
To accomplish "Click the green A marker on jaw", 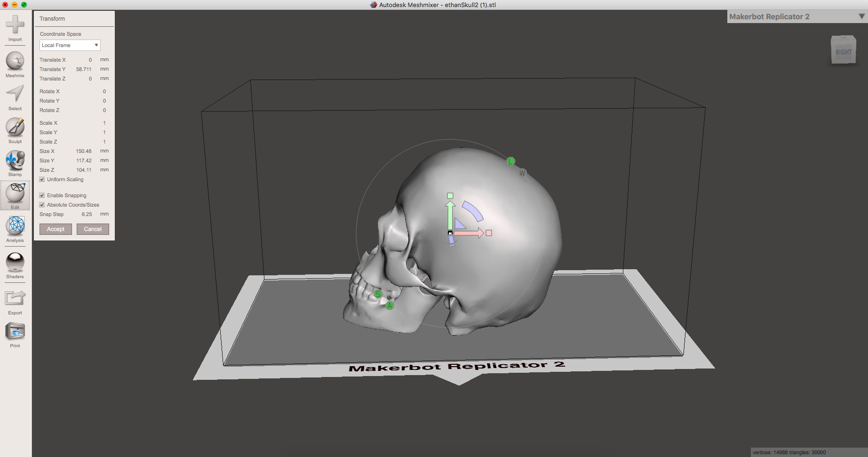I will [390, 306].
